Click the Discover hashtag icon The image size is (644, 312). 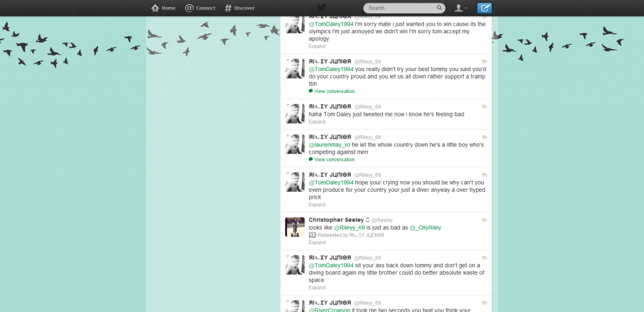[x=228, y=8]
